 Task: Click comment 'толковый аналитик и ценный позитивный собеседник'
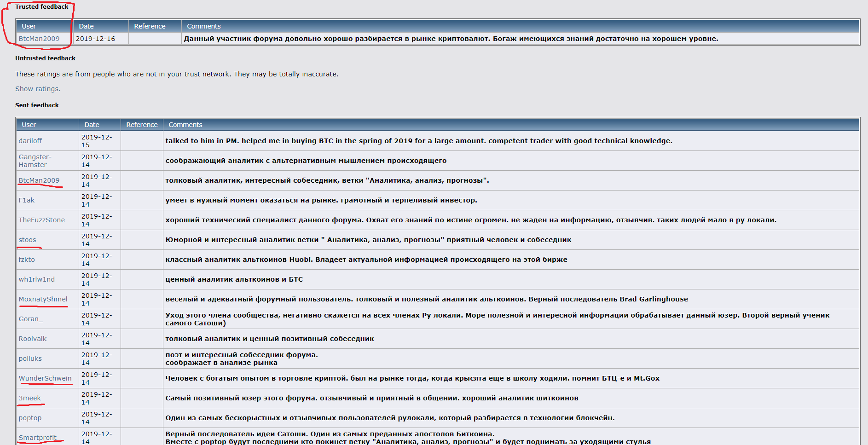point(270,339)
